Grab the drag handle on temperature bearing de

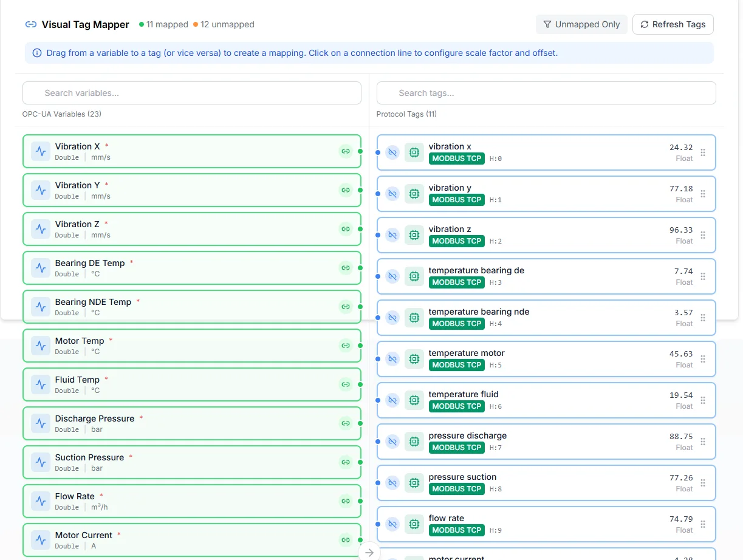pyautogui.click(x=703, y=276)
